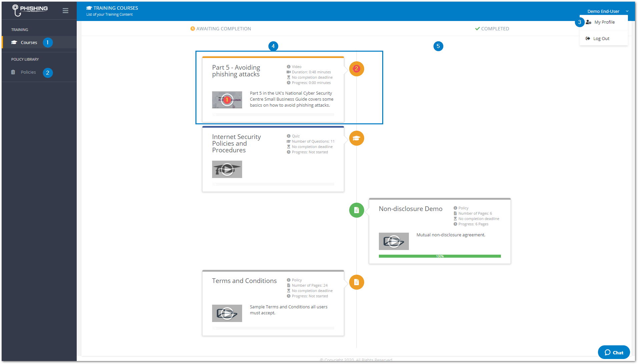Click the Log Out arrow icon
638x364 pixels.
pos(588,38)
